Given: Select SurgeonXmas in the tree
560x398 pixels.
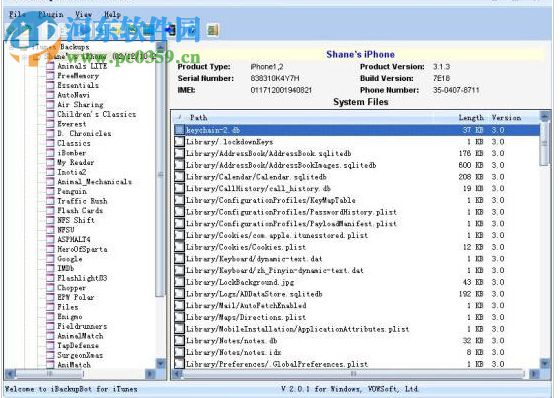Looking at the screenshot, I should pyautogui.click(x=80, y=355).
